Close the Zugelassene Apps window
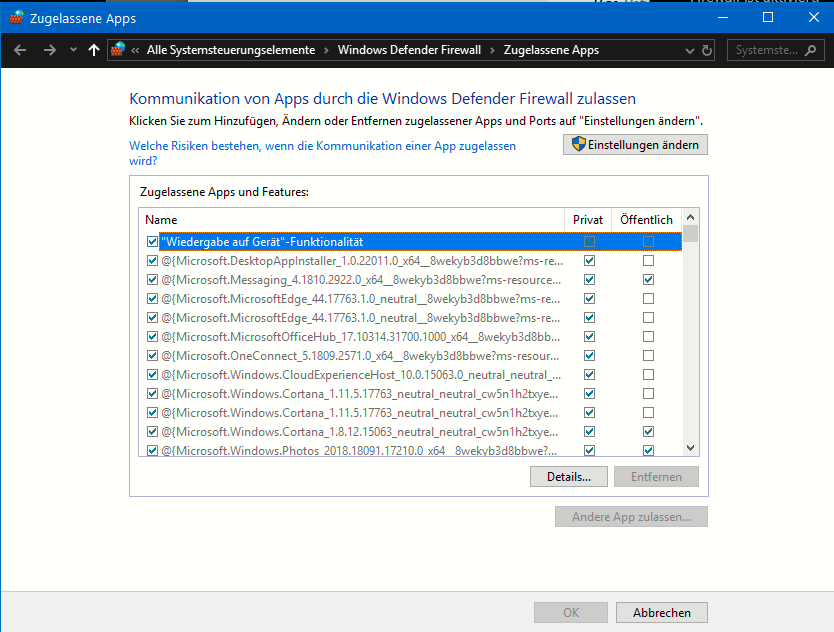This screenshot has height=632, width=834. [x=813, y=18]
